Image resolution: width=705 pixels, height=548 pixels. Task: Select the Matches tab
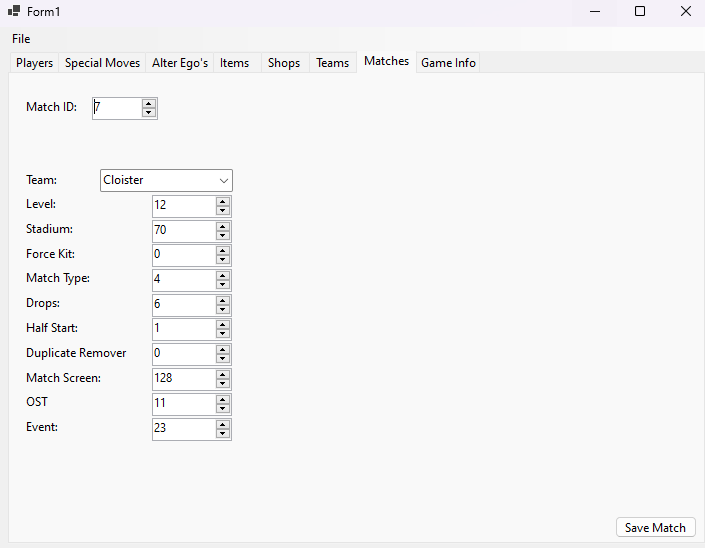point(386,62)
